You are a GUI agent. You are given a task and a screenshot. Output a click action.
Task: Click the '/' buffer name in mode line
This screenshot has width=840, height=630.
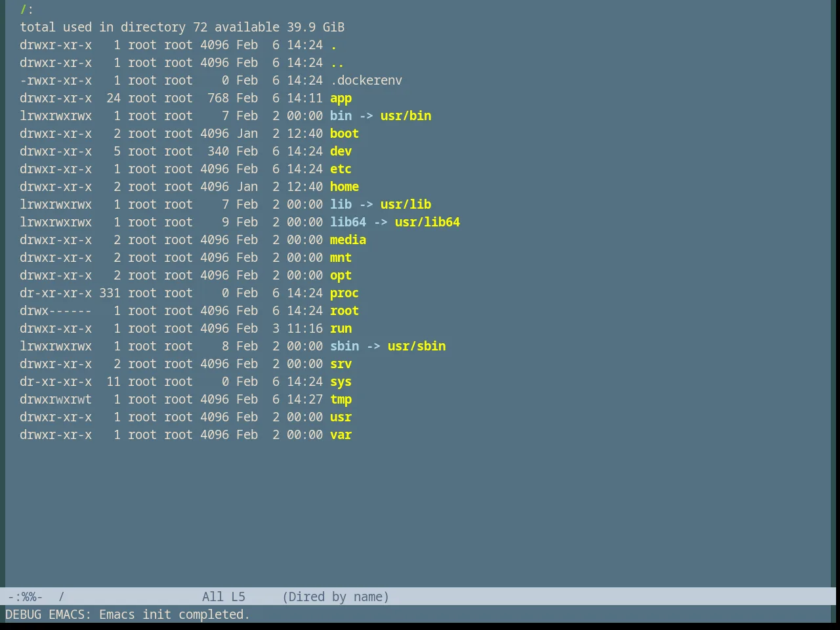(x=61, y=597)
